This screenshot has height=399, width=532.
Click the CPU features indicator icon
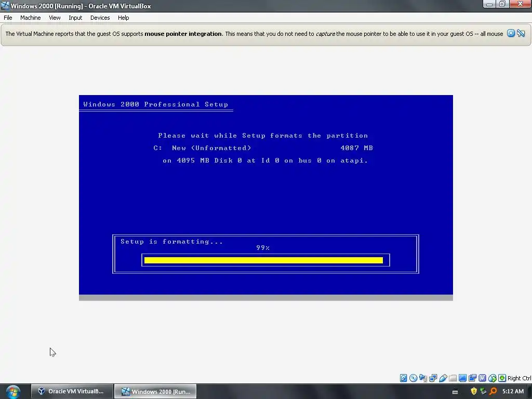click(x=482, y=378)
